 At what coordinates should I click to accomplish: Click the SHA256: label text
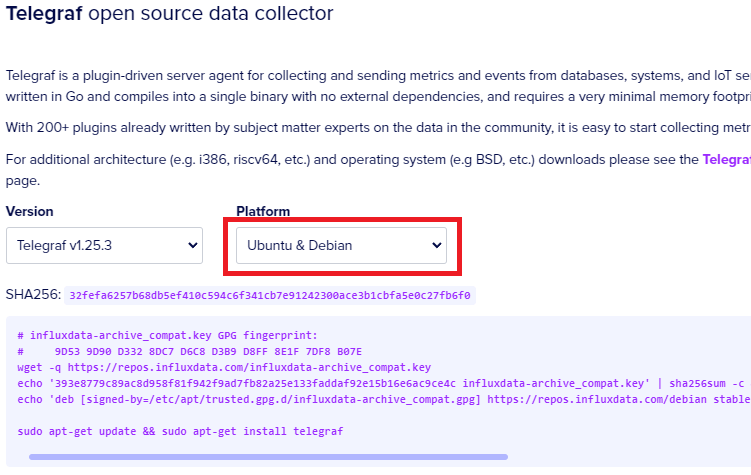pyautogui.click(x=33, y=296)
